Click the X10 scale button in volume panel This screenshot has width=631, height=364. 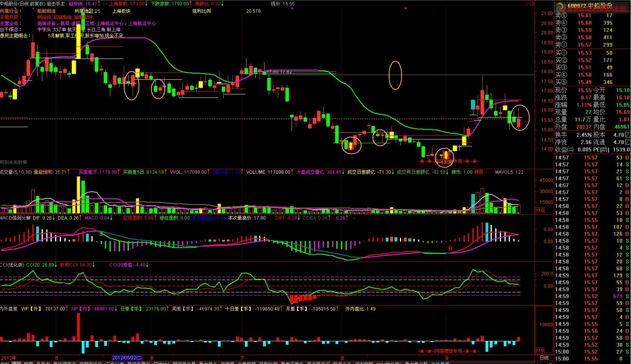pos(540,210)
